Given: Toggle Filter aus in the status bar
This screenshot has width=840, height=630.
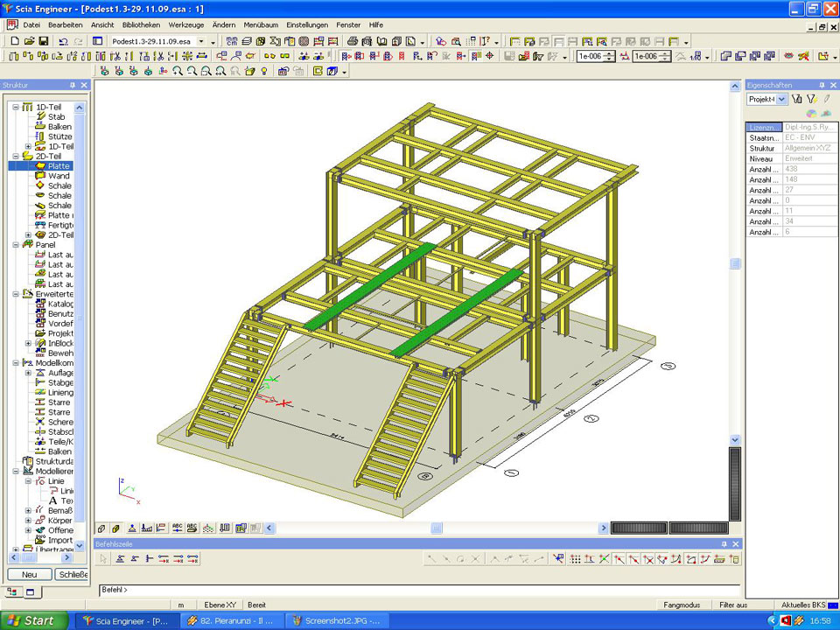Looking at the screenshot, I should [733, 605].
